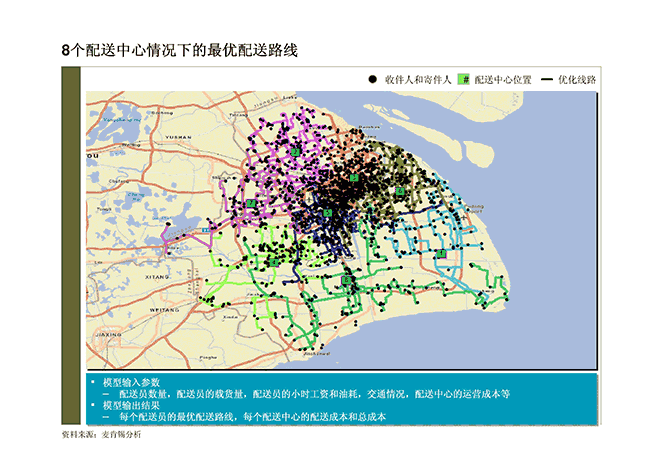Click the green # legend icon for 配送中心位置
669x473 pixels.
[464, 79]
